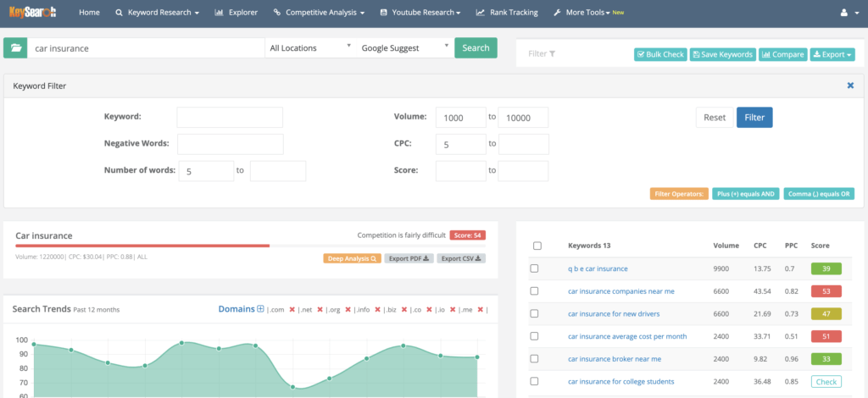Click the Volume column header
This screenshot has width=868, height=398.
pos(726,246)
